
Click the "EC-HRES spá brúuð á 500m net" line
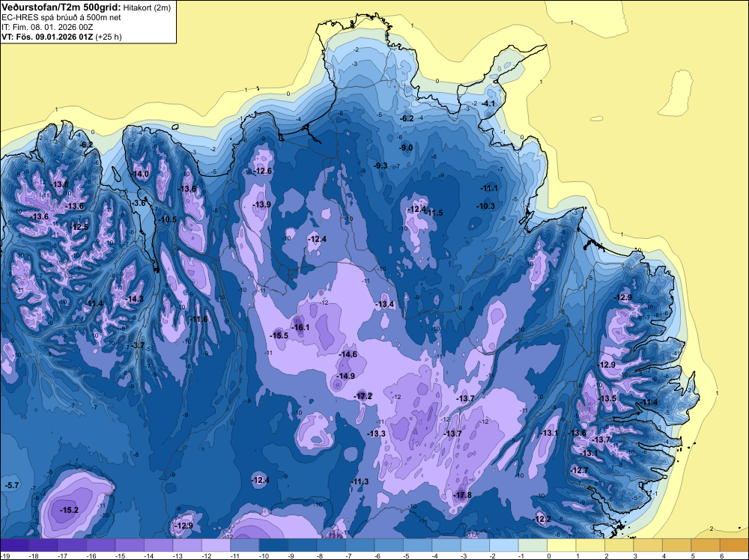pyautogui.click(x=61, y=17)
